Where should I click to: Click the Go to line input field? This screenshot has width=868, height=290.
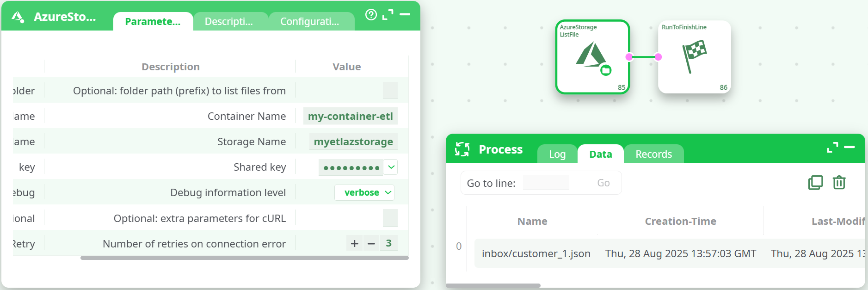[x=546, y=183]
